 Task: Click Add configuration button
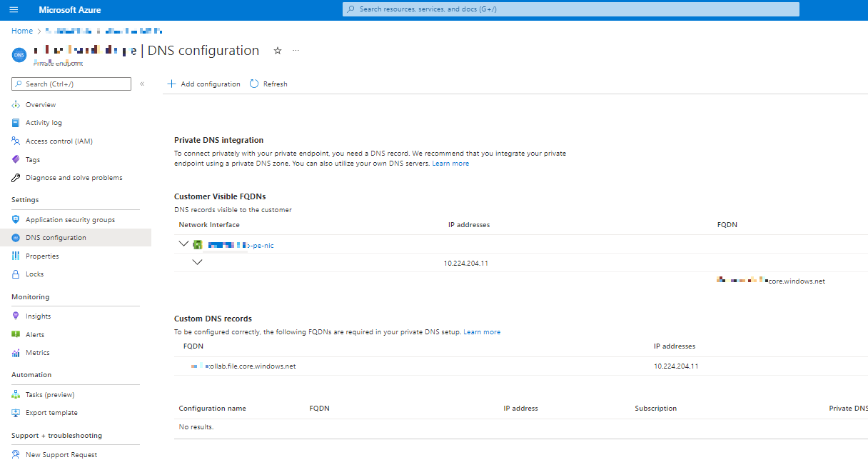pyautogui.click(x=204, y=84)
